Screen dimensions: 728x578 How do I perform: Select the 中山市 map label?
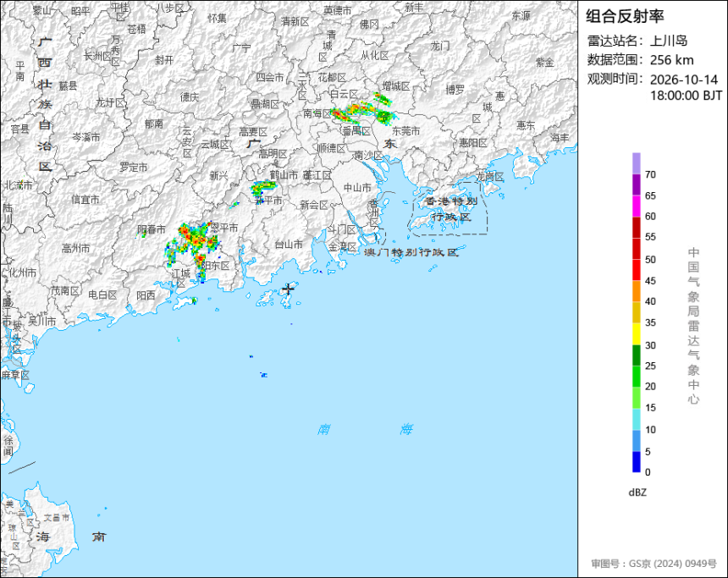tap(357, 188)
